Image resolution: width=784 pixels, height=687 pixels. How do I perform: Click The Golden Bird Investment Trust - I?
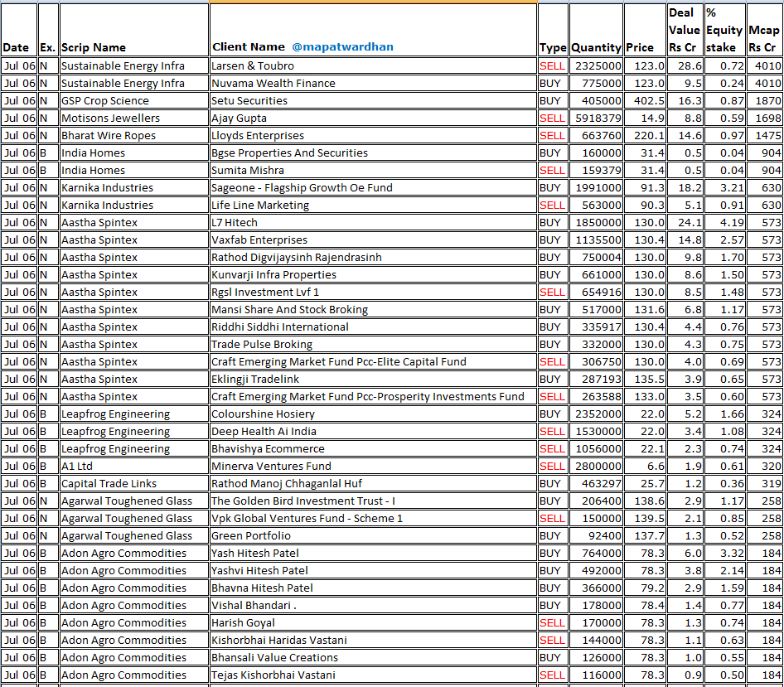click(374, 501)
